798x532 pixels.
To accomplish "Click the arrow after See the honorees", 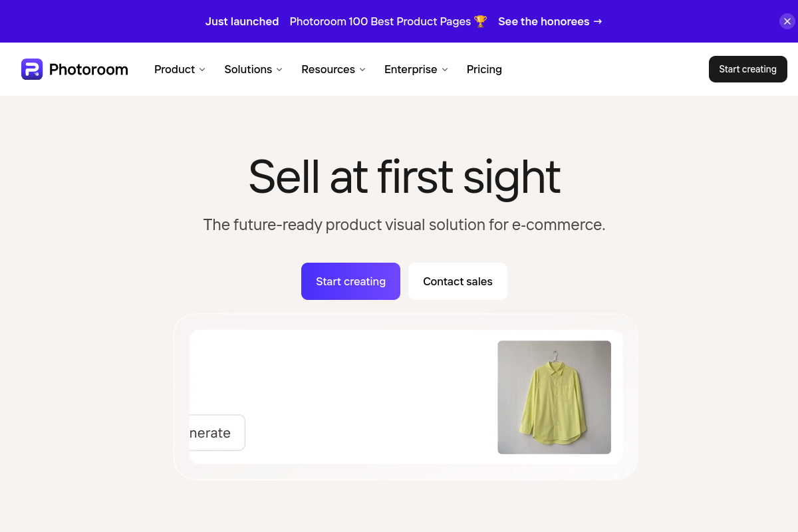I will click(598, 21).
